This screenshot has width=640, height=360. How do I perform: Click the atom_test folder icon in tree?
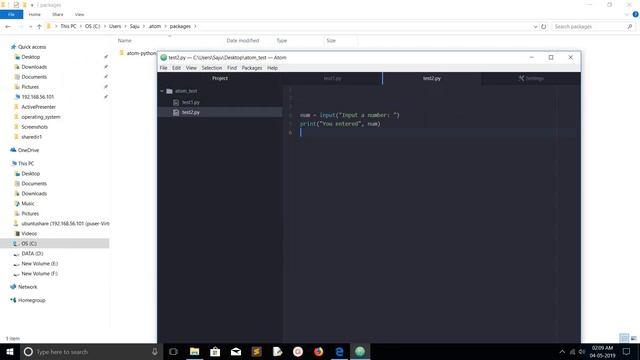click(169, 91)
